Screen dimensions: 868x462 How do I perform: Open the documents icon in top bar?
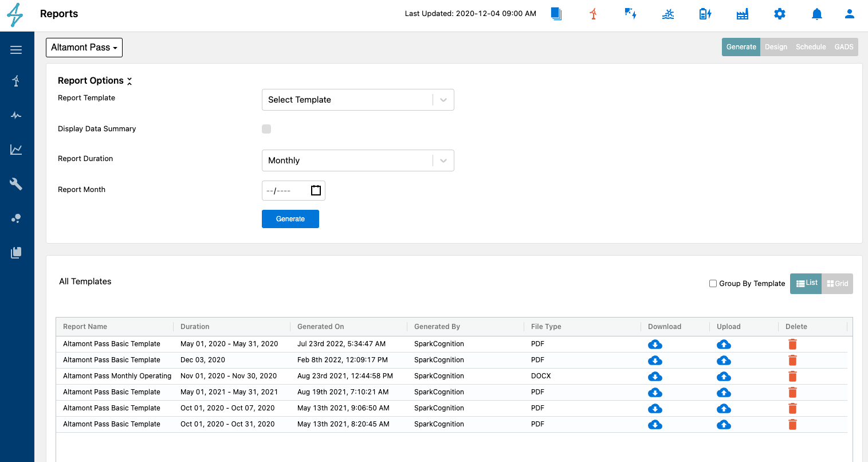[x=556, y=14]
